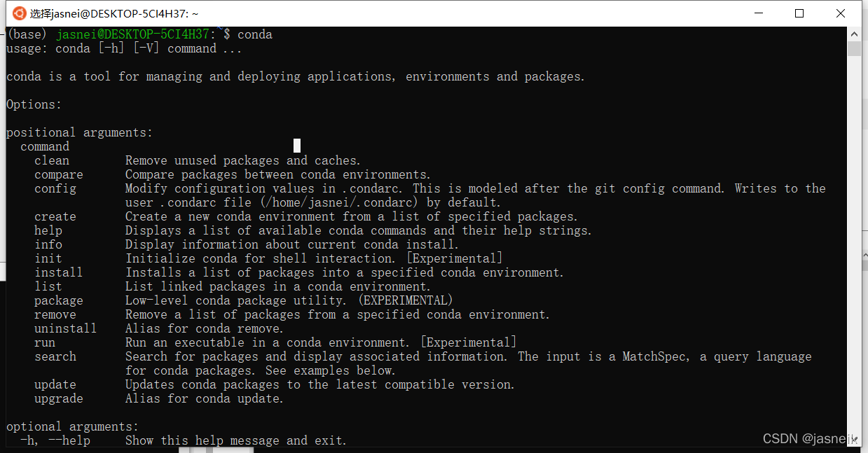Screen dimensions: 868x453
Task: Maximize the terminal window
Action: tap(799, 13)
